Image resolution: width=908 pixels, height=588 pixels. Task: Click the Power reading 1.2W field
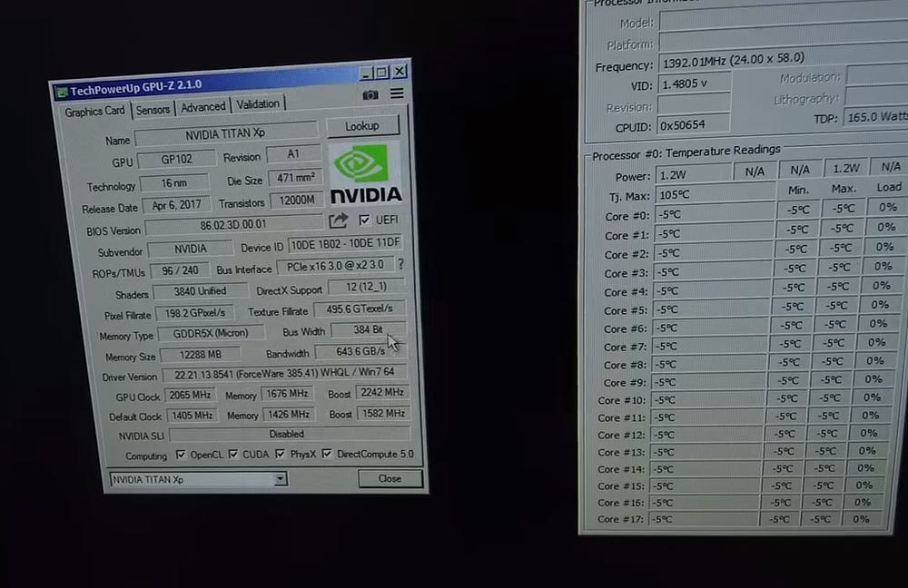coord(693,173)
